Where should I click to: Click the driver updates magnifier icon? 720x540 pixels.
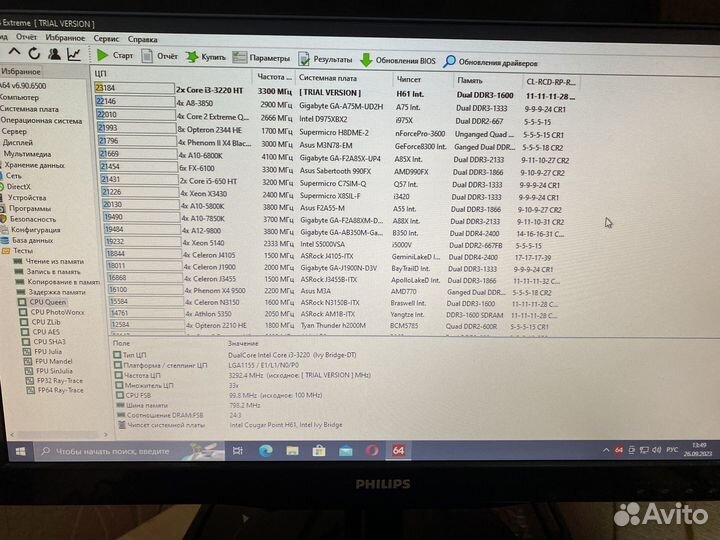(x=449, y=61)
